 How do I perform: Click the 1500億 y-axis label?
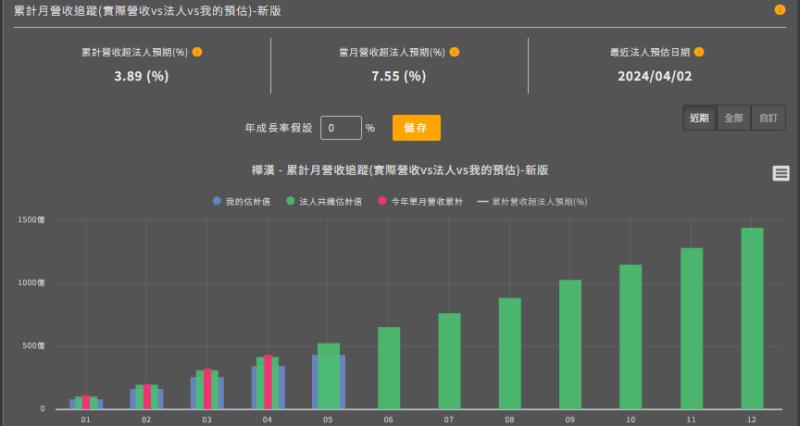[x=31, y=219]
